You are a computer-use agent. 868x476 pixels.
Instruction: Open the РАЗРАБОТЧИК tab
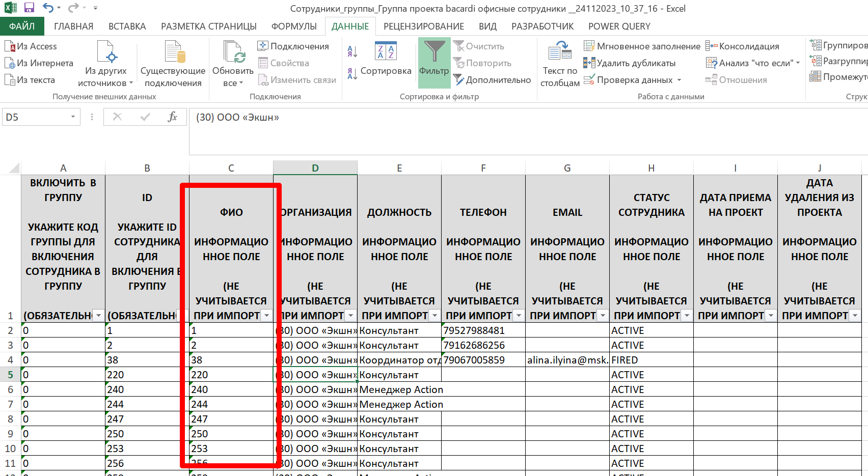tap(542, 26)
